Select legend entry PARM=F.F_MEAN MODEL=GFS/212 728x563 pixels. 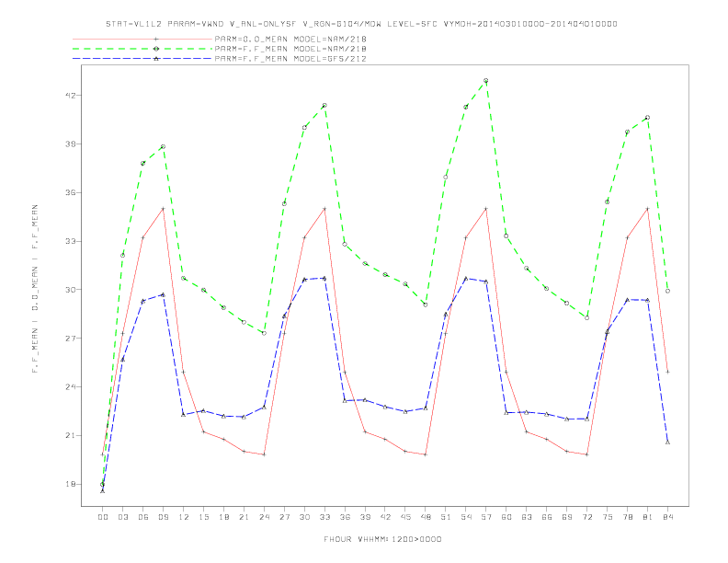pos(290,59)
